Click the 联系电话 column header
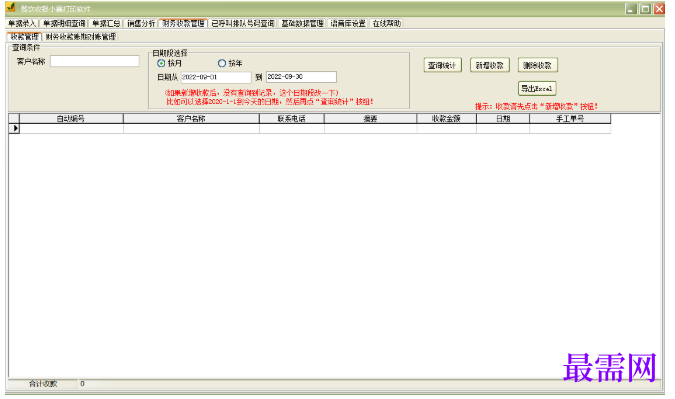This screenshot has height=399, width=675. [x=291, y=119]
